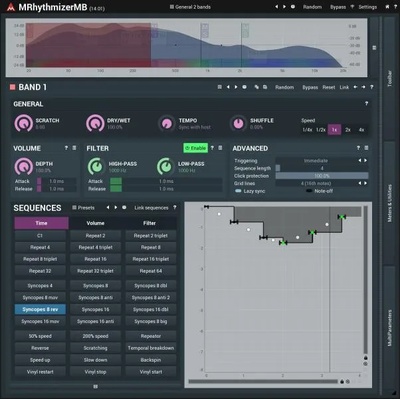Open the Sequences help icon
This screenshot has height=400, width=400.
[x=175, y=208]
